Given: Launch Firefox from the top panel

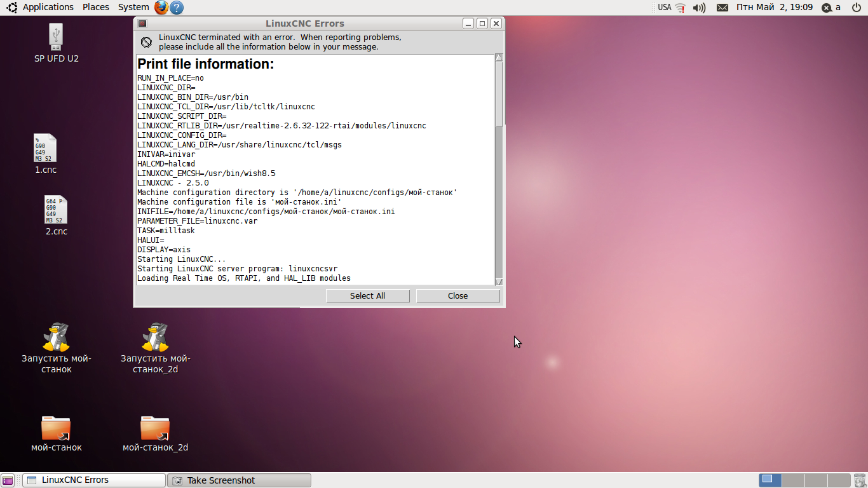Looking at the screenshot, I should pos(161,7).
